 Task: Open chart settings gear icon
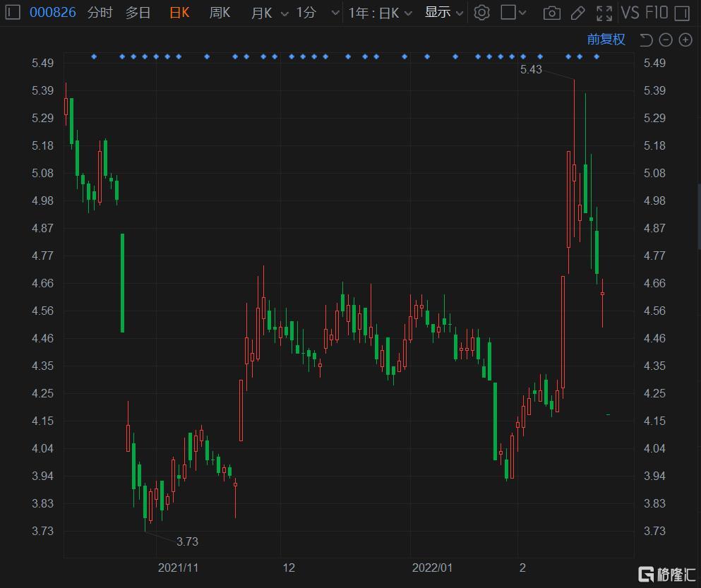point(481,13)
